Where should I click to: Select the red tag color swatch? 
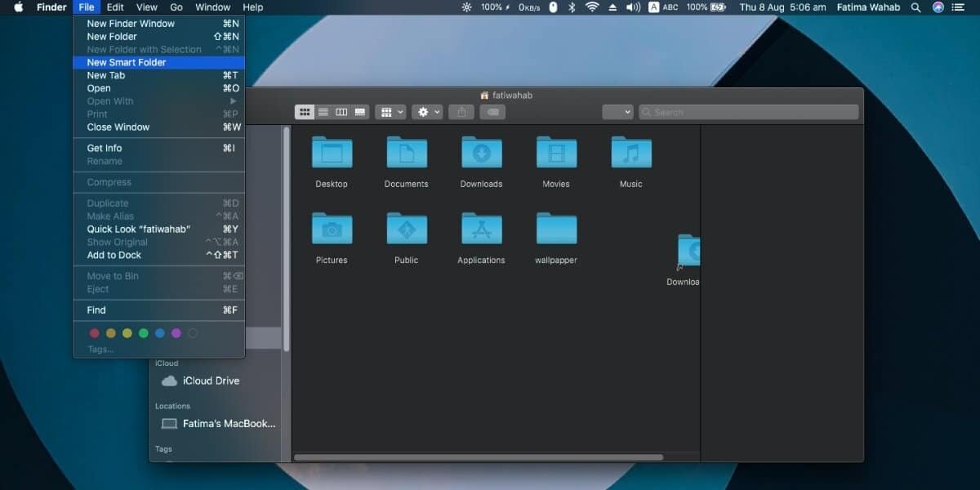coord(94,333)
